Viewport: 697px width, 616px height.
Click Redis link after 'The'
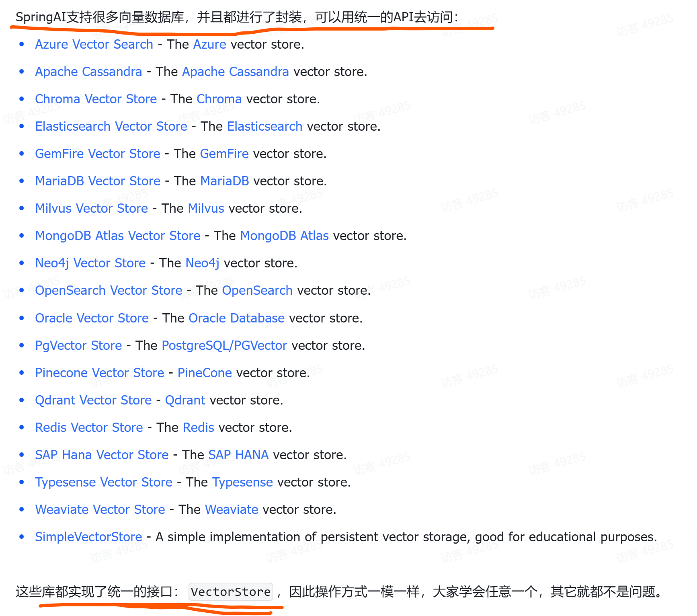(199, 427)
